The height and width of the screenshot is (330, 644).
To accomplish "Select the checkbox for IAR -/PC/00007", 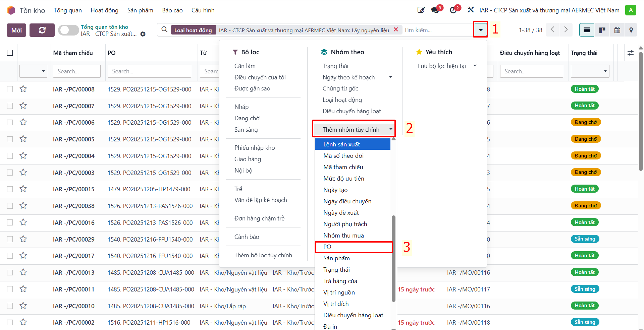I will coord(10,106).
